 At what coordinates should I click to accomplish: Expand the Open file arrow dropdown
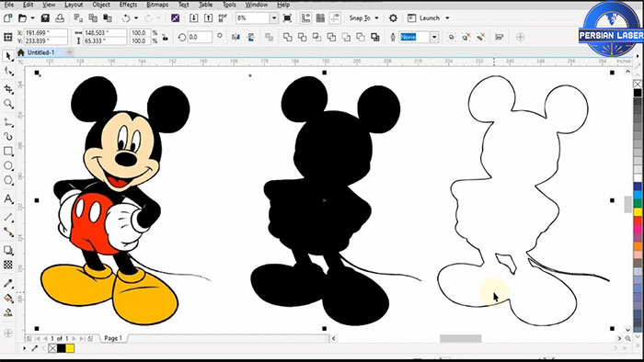pos(32,18)
